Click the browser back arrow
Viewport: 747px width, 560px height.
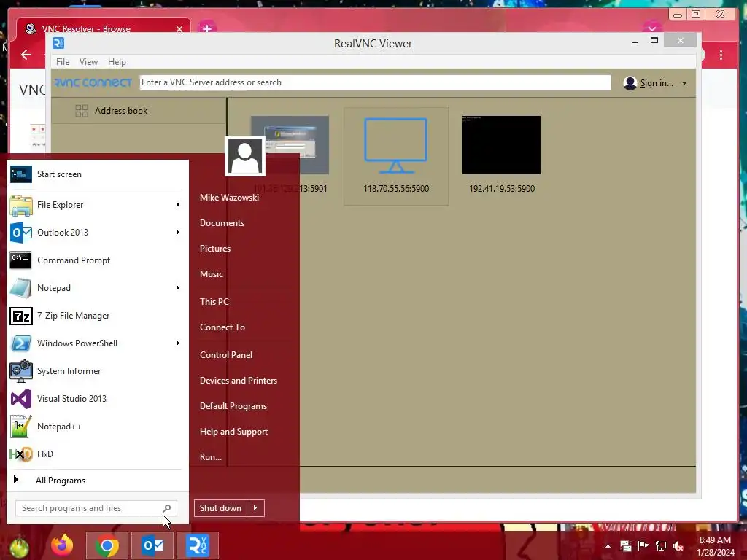pyautogui.click(x=26, y=55)
